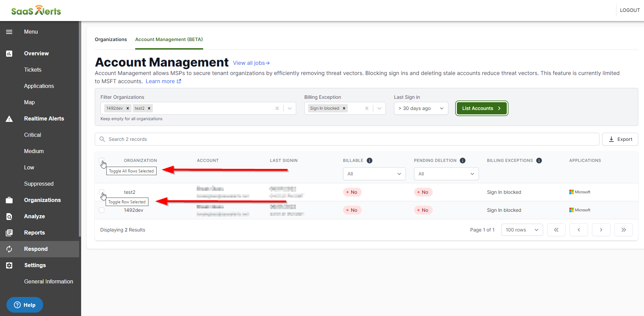Switch to the Organizations tab
Viewport: 644px width, 316px height.
pyautogui.click(x=111, y=39)
